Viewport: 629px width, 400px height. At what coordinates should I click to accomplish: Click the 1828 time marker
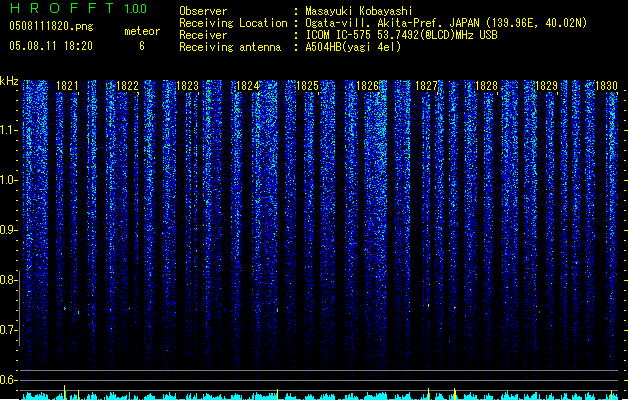pyautogui.click(x=486, y=86)
